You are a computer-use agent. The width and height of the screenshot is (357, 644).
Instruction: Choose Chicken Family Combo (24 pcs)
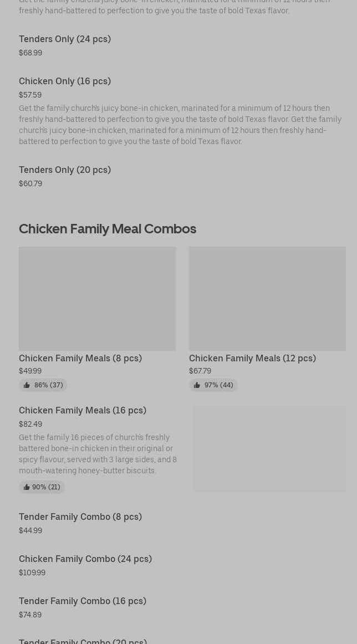pos(85,559)
